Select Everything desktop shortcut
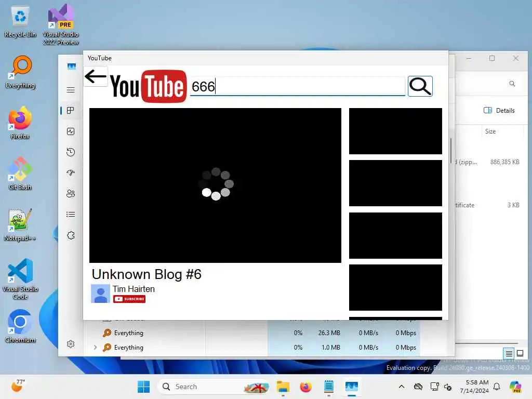The width and height of the screenshot is (532, 399). click(x=20, y=72)
